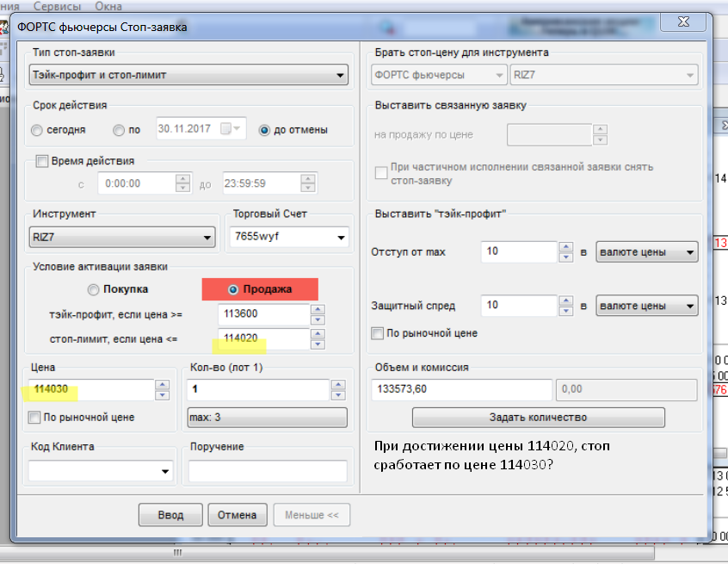This screenshot has width=728, height=564.
Task: Click the stop-limit price field 114020
Action: coord(263,338)
